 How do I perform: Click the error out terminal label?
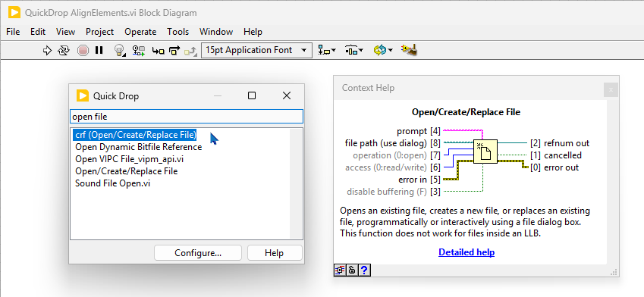[x=554, y=167]
